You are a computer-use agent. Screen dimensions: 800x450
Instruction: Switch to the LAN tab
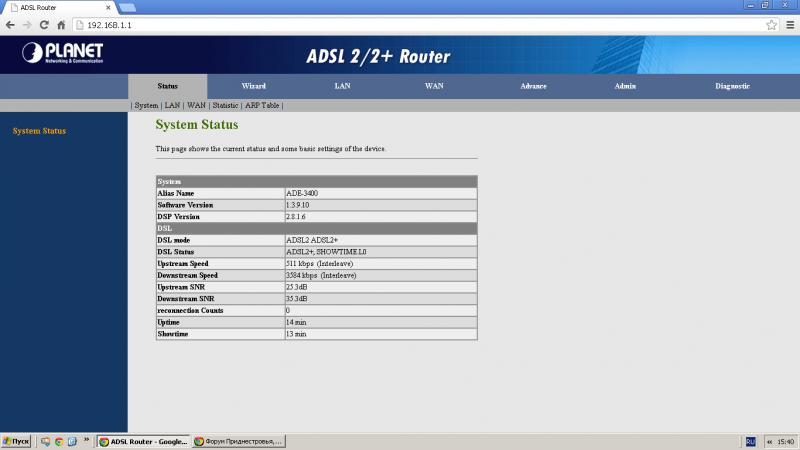342,86
